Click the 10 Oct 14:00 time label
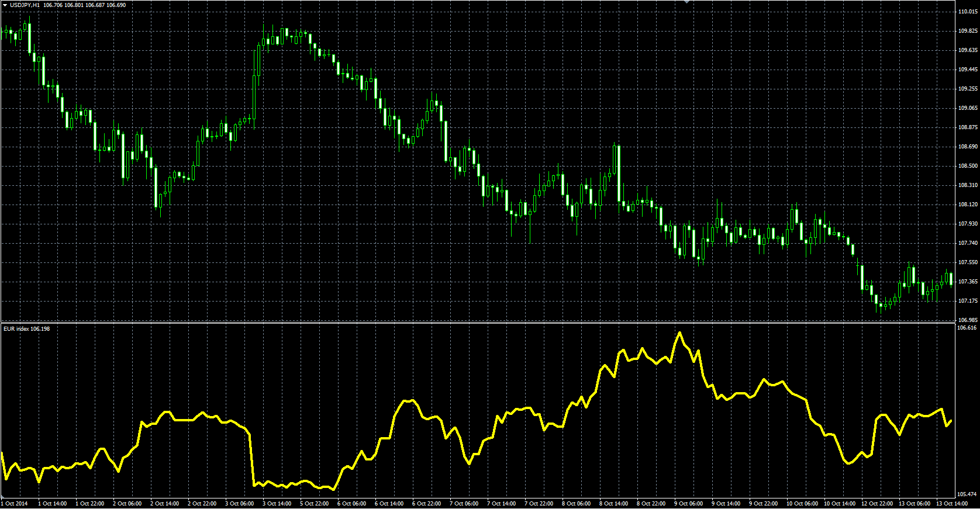The image size is (980, 509). click(840, 504)
